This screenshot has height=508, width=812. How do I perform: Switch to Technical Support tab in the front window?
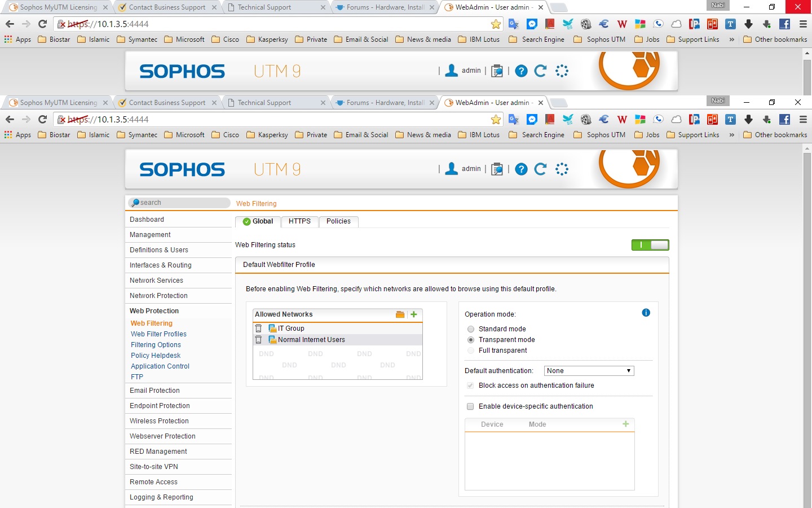[275, 103]
